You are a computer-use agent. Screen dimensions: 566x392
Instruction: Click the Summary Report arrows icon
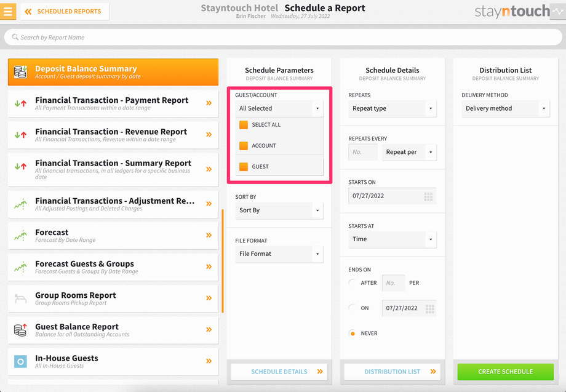(20, 166)
